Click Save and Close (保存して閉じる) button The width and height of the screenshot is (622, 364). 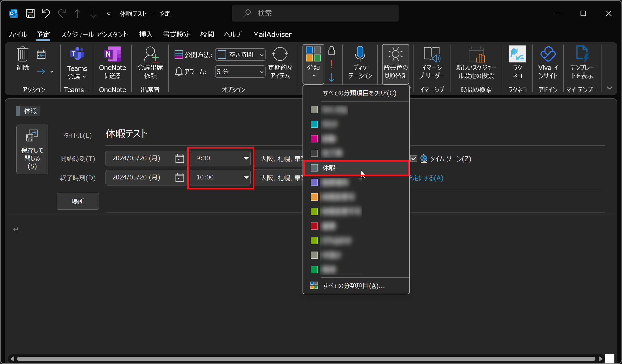pos(32,149)
